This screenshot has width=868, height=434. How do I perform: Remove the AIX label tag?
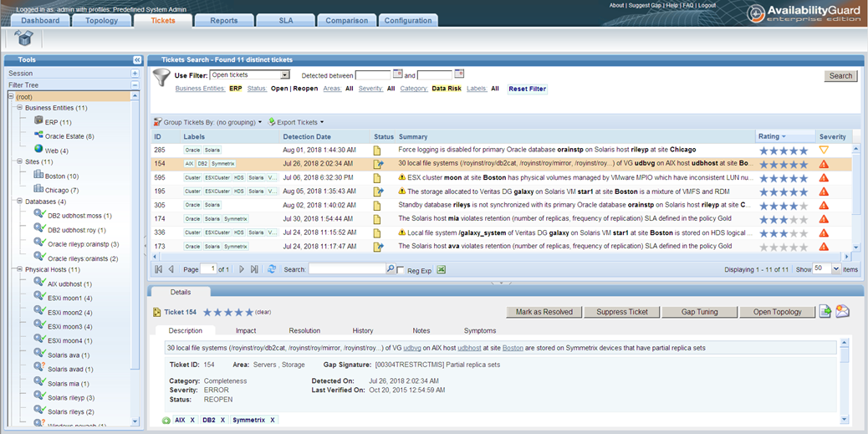point(192,421)
